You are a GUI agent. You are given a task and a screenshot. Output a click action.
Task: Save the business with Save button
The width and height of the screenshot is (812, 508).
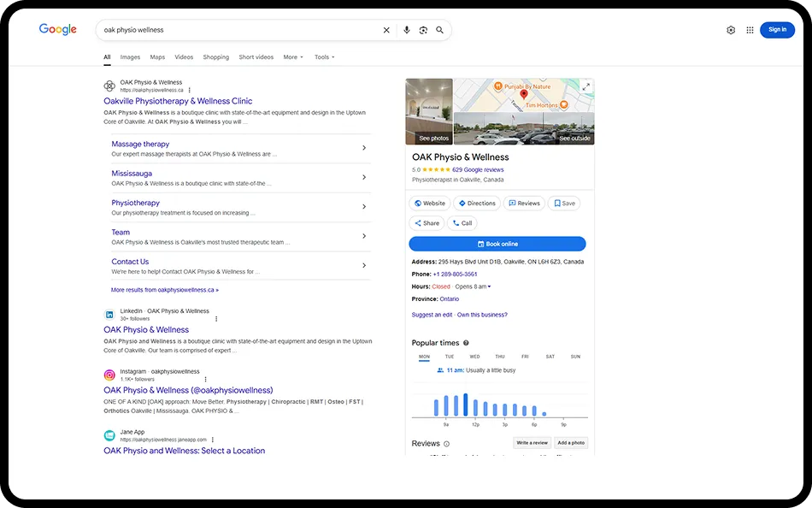tap(564, 204)
